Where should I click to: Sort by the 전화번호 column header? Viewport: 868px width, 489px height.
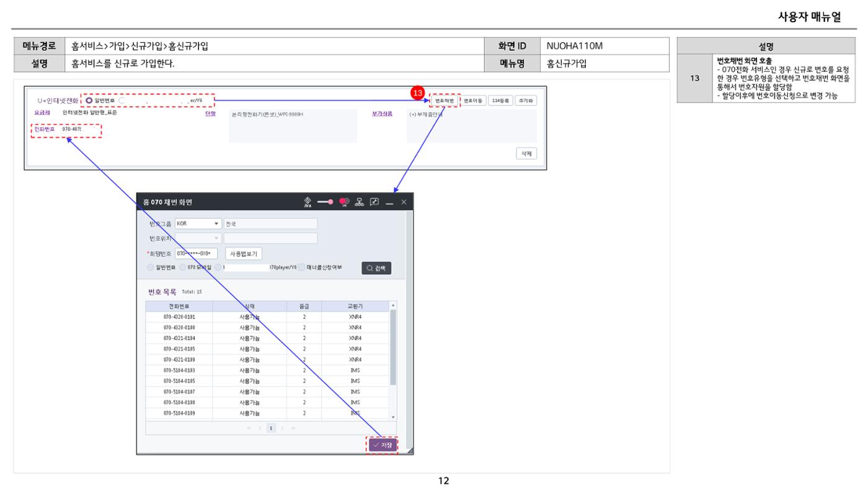[179, 306]
